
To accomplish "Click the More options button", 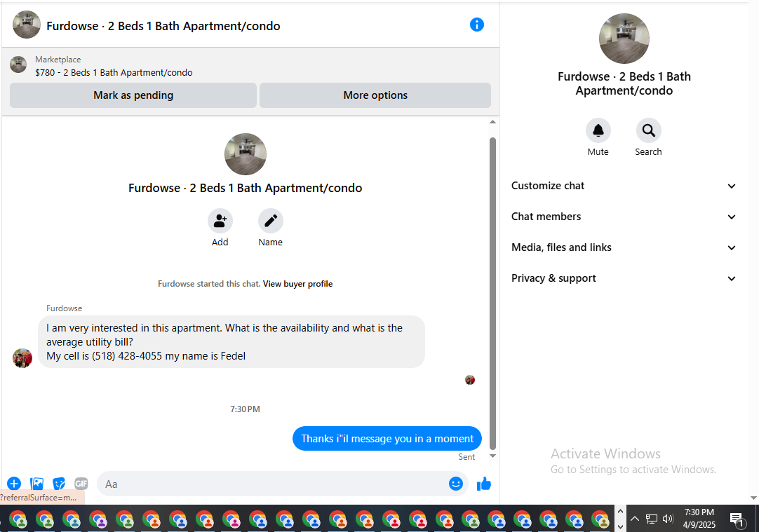I will (x=375, y=95).
